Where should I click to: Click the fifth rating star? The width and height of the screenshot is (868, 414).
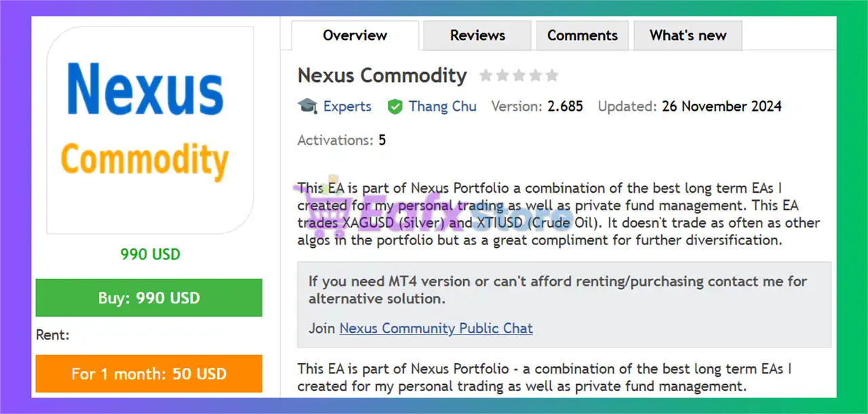click(552, 75)
